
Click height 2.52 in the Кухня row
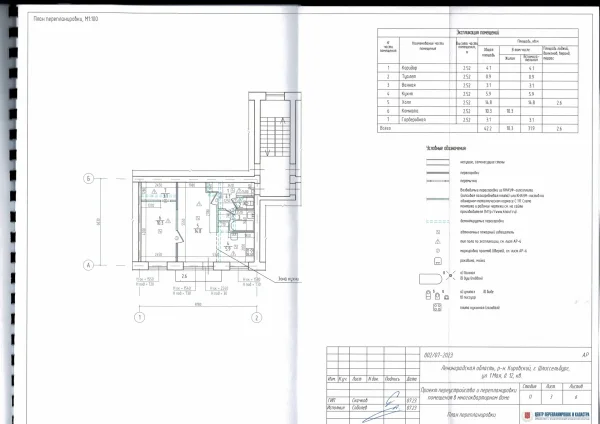coord(466,94)
